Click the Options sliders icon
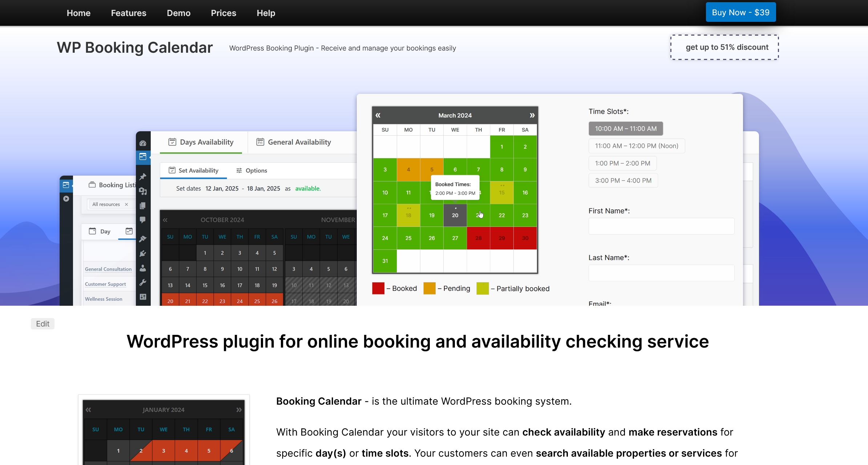The height and width of the screenshot is (465, 868). coord(239,171)
